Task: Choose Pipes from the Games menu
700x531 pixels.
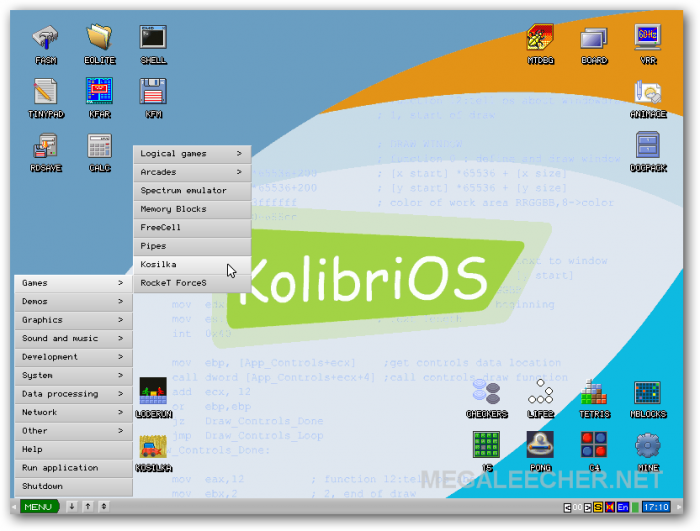Action: [192, 246]
